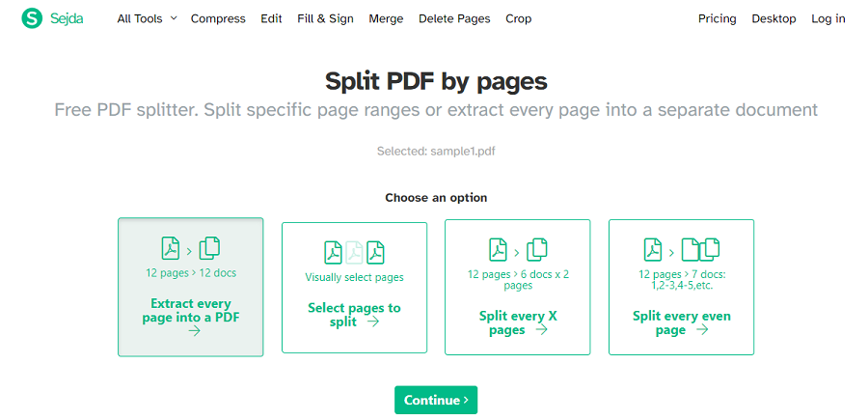
Task: Open the All Tools dropdown menu
Action: point(147,18)
